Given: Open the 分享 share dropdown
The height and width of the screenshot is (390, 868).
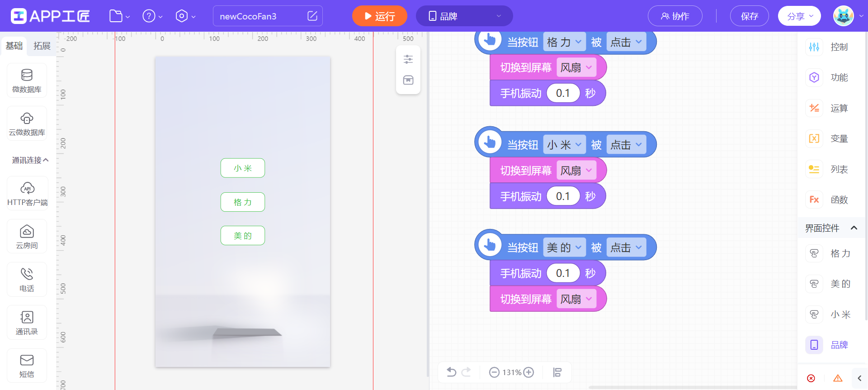Looking at the screenshot, I should click(799, 16).
